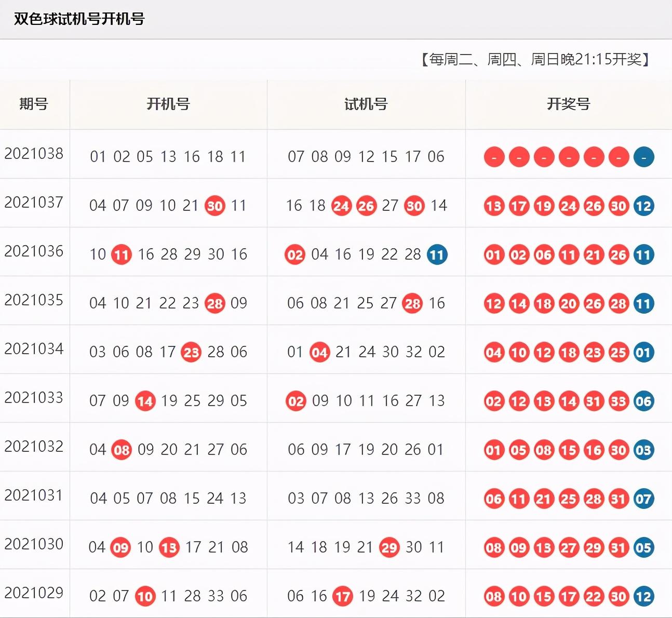Click red ball 29 in 2021030 试机号
Viewport: 672px width, 618px height.
coord(389,548)
